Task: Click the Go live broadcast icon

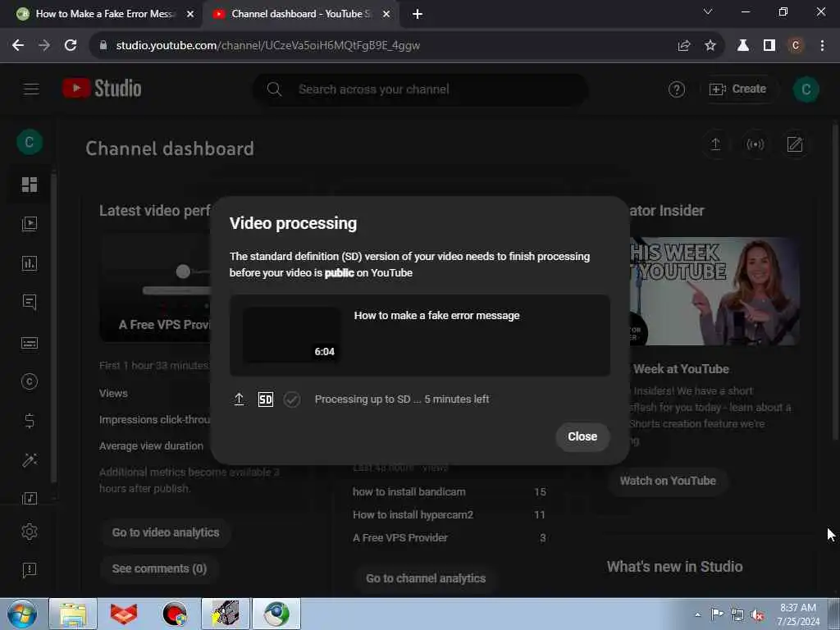Action: 756,144
